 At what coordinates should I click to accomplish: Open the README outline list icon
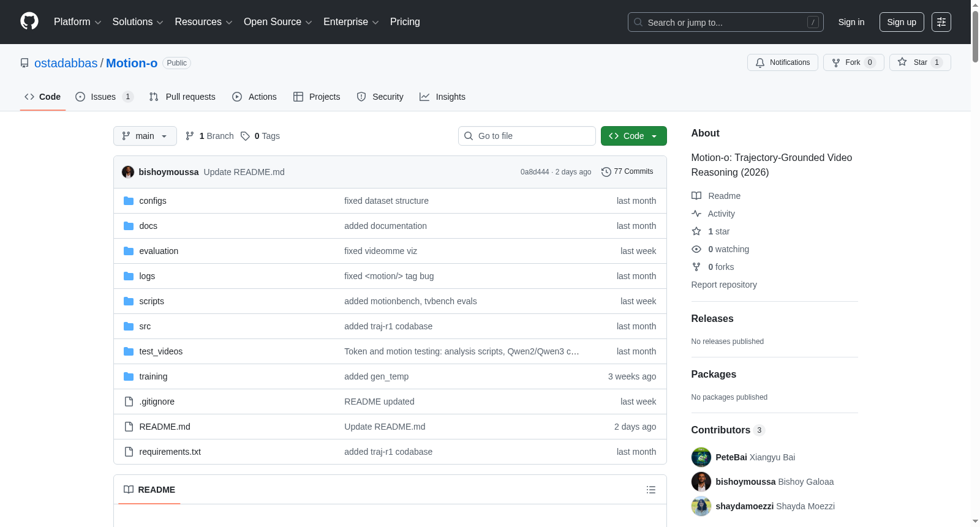pyautogui.click(x=651, y=490)
